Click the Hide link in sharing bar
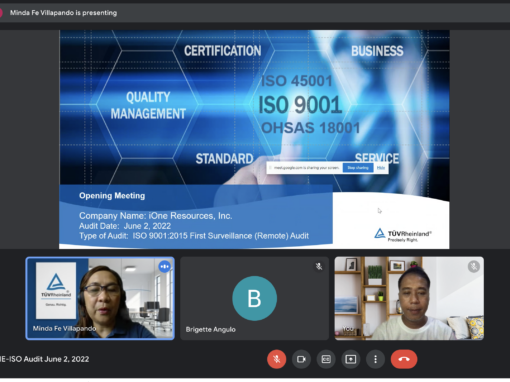510x382 pixels. [381, 168]
